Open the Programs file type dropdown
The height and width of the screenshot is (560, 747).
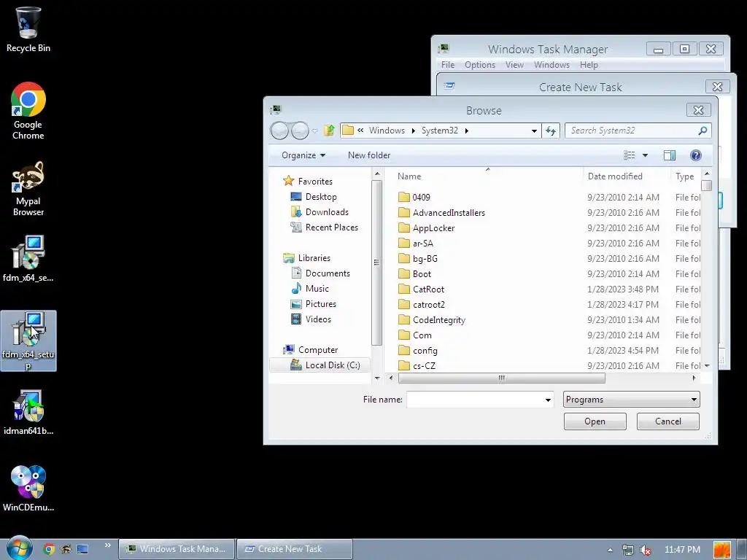point(631,400)
